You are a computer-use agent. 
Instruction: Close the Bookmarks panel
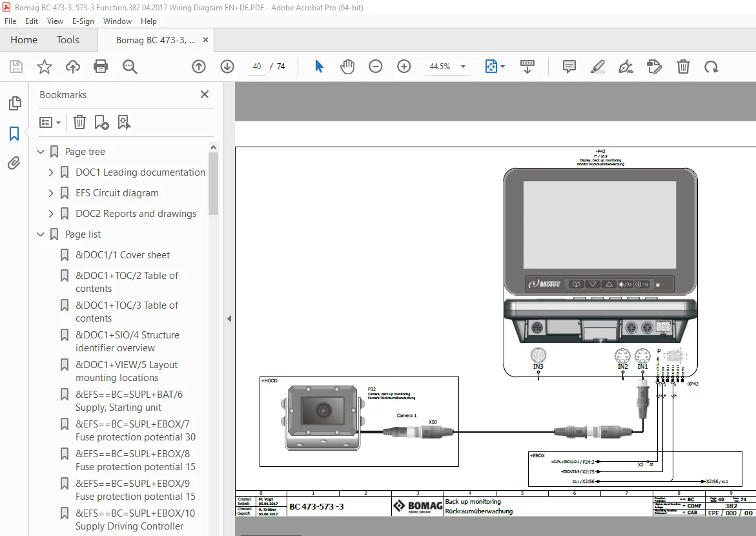click(205, 94)
